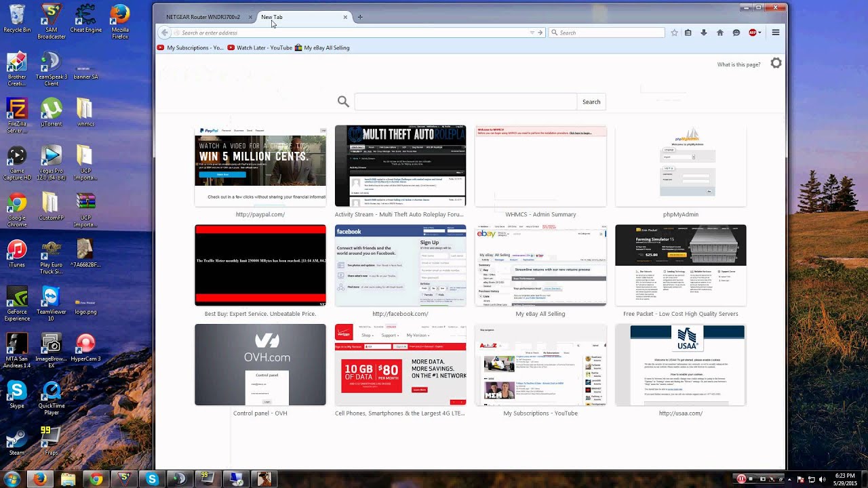The image size is (868, 488).
Task: Click the system tray volume speaker
Action: [x=823, y=479]
